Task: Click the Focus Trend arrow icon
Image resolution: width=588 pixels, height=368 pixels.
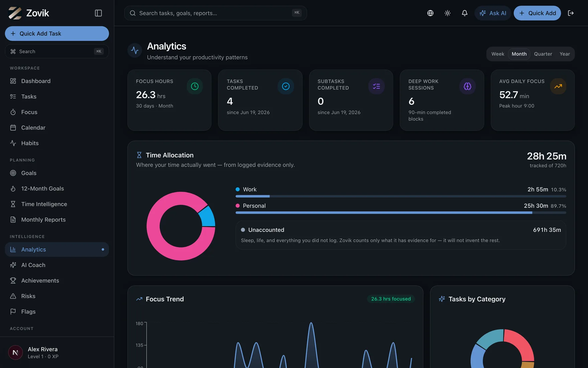Action: coord(139,299)
